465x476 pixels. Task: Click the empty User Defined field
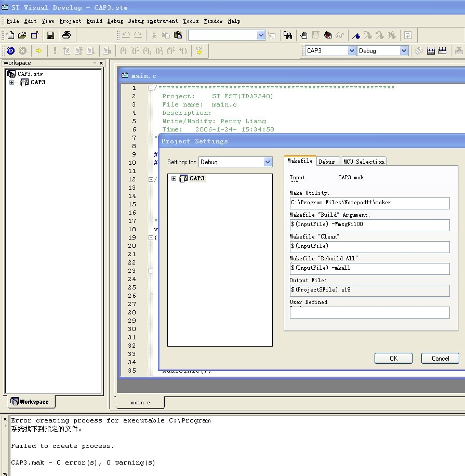370,312
